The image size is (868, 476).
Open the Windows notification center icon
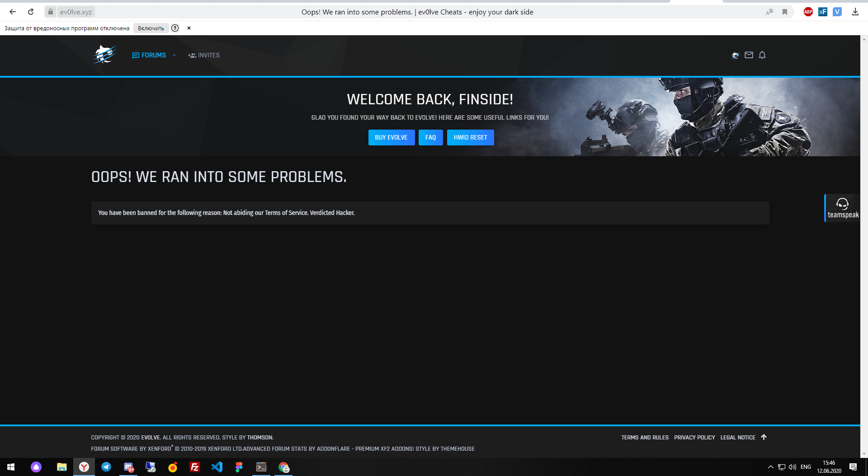tap(853, 467)
